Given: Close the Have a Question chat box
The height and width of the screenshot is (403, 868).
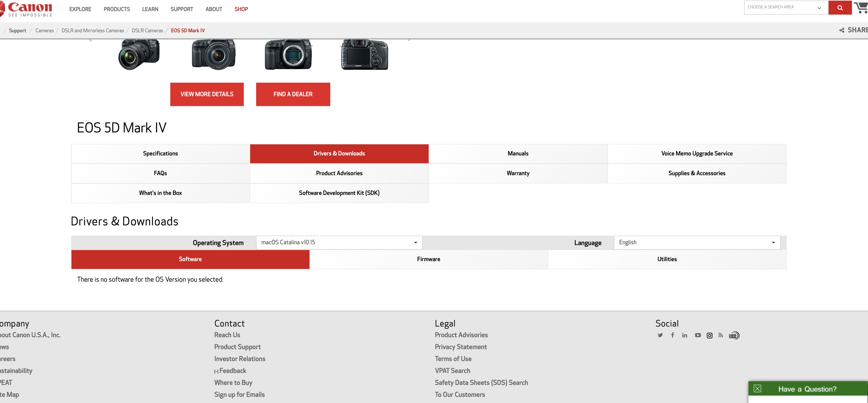Looking at the screenshot, I should tap(757, 388).
